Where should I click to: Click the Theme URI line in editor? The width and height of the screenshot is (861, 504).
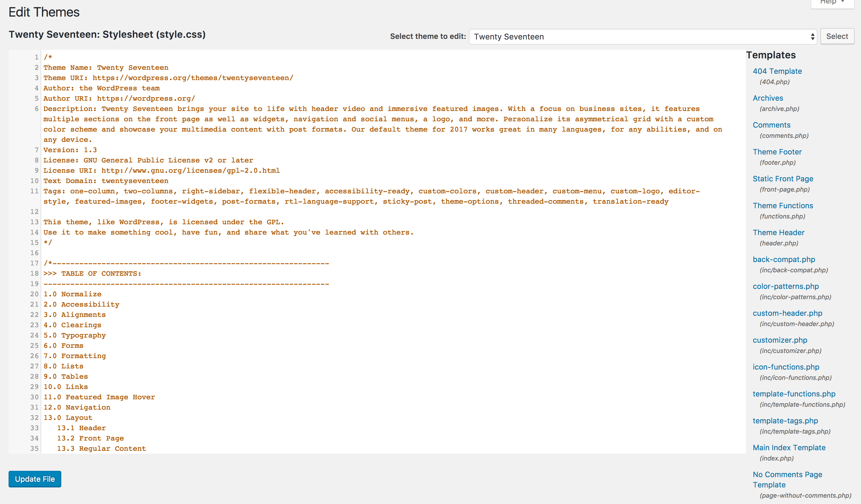coord(168,78)
